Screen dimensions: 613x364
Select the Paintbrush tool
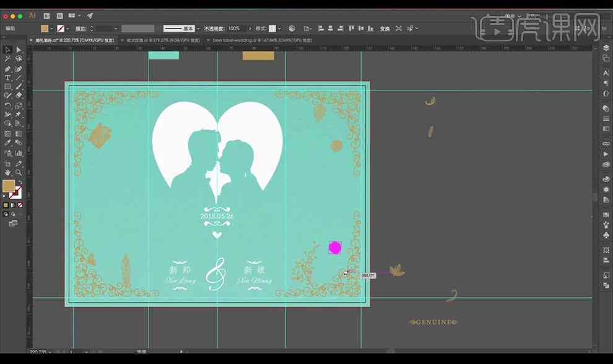click(x=19, y=87)
